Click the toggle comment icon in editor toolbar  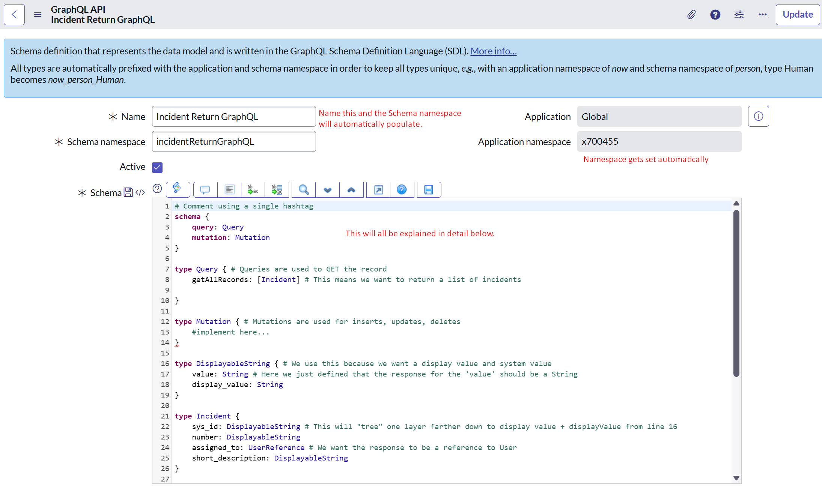point(205,190)
